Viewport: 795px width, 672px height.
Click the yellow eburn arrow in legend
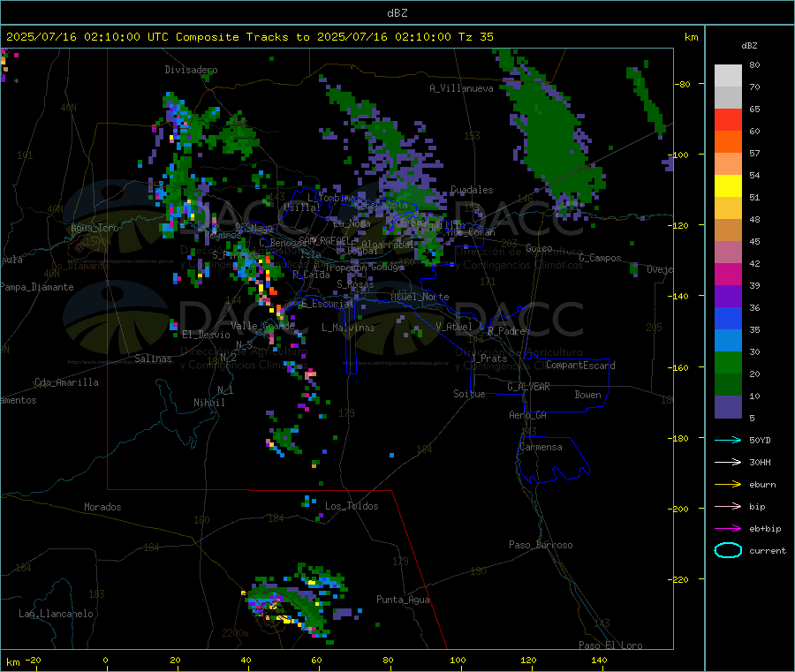(728, 485)
